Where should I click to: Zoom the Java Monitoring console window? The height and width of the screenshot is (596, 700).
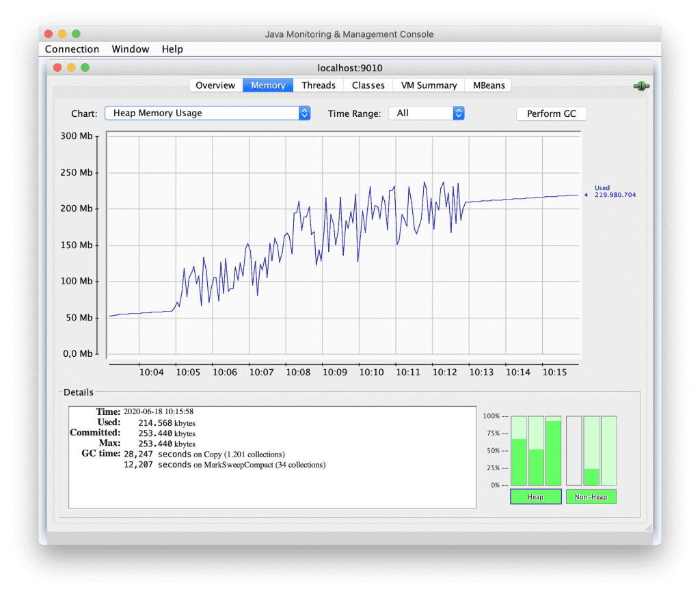click(x=76, y=34)
